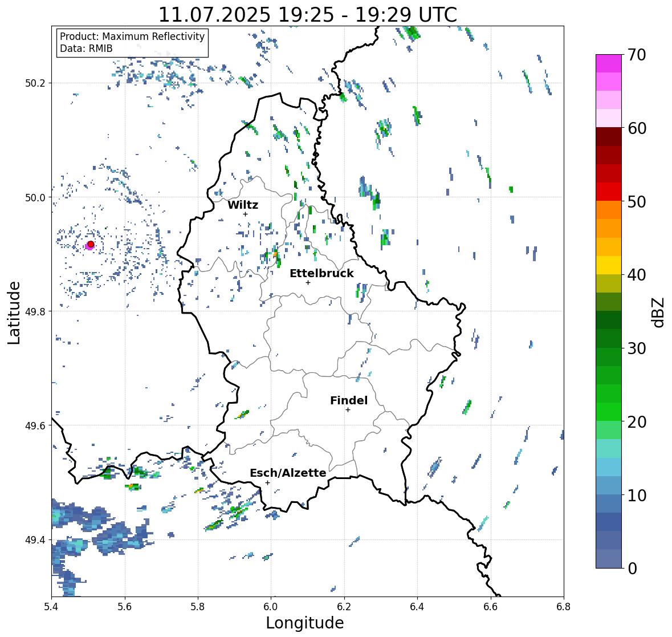Viewport: 672px width, 637px height.
Task: Click the title 11.07.2025 19:25 - 19:29 UTC
Action: coord(308,15)
